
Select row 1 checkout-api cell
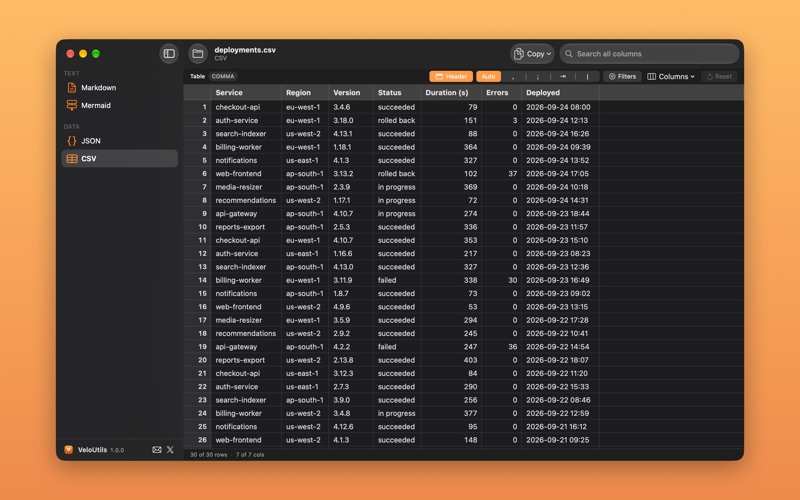(x=246, y=107)
